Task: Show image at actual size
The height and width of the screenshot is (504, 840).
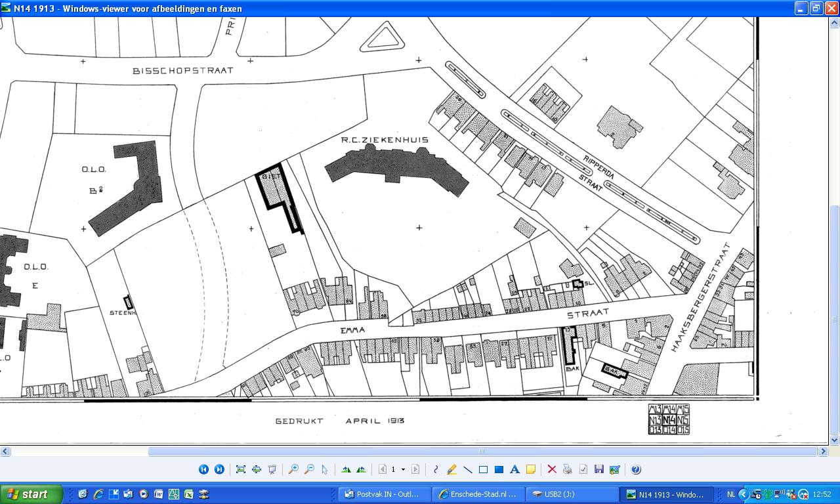Action: [x=257, y=469]
